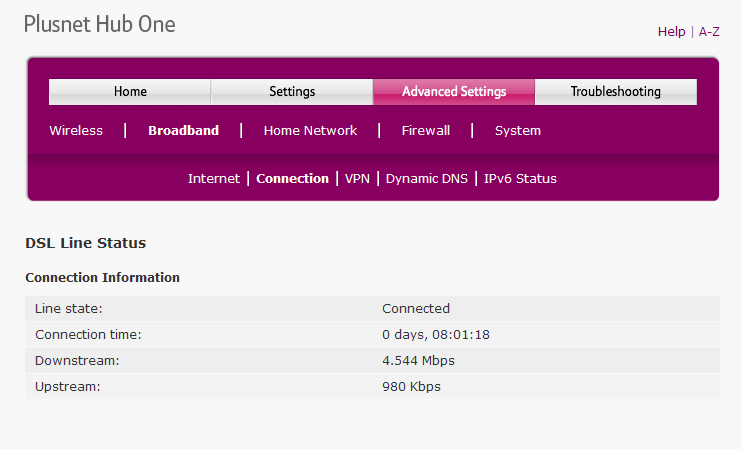Go to the Troubleshooting tab
Viewport: 742px width, 449px height.
click(616, 92)
